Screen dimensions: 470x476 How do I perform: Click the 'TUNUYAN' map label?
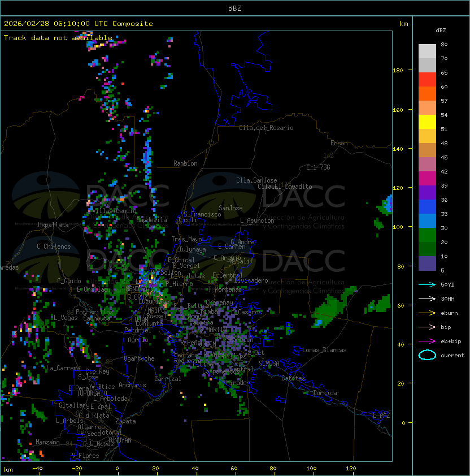click(120, 440)
